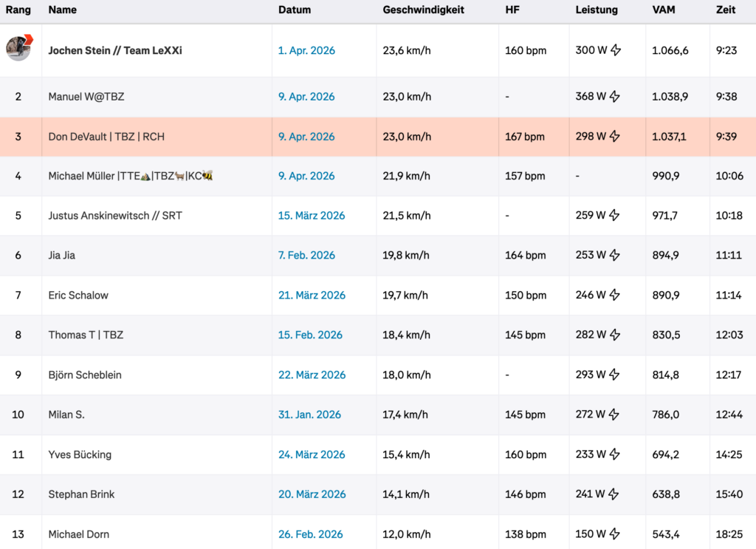The image size is (756, 549).
Task: Click power meter bolt icon next to 300 W
Action: tap(616, 51)
